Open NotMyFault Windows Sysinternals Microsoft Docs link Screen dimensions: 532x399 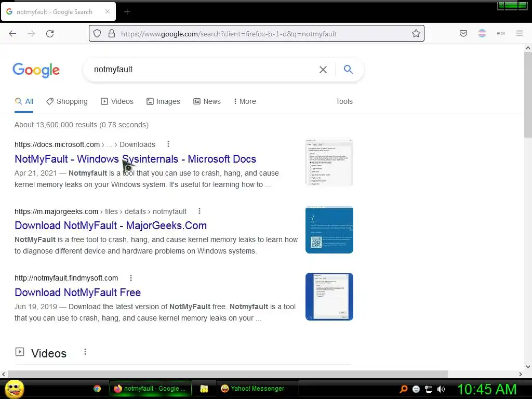(136, 159)
